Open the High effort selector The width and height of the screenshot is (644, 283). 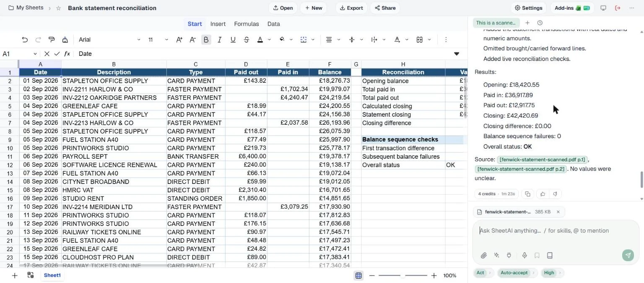552,273
